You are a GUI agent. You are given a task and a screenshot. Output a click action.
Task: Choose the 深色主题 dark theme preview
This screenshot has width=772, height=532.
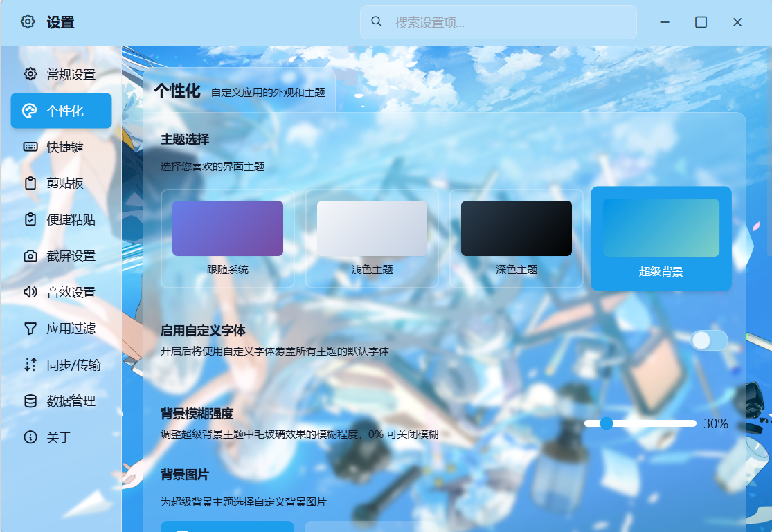[517, 228]
